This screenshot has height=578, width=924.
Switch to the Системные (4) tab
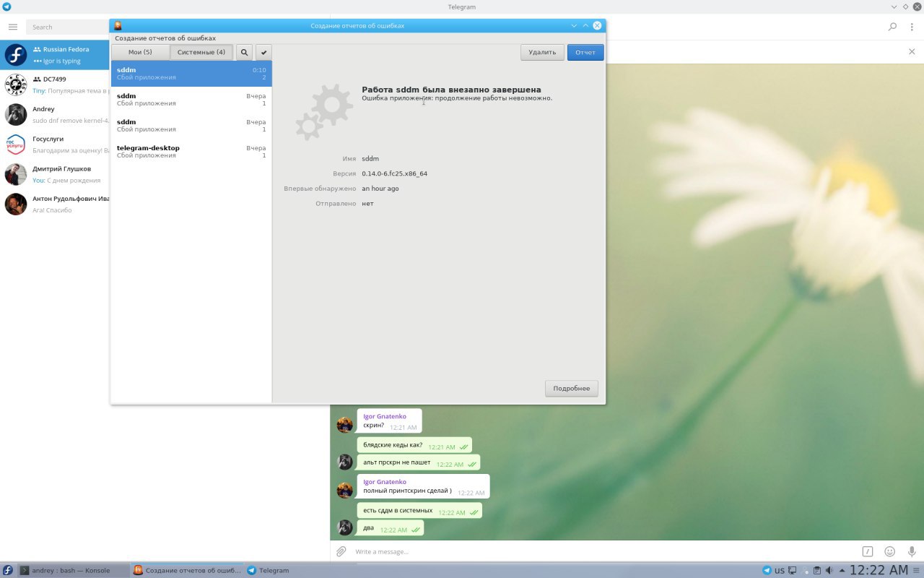tap(201, 52)
